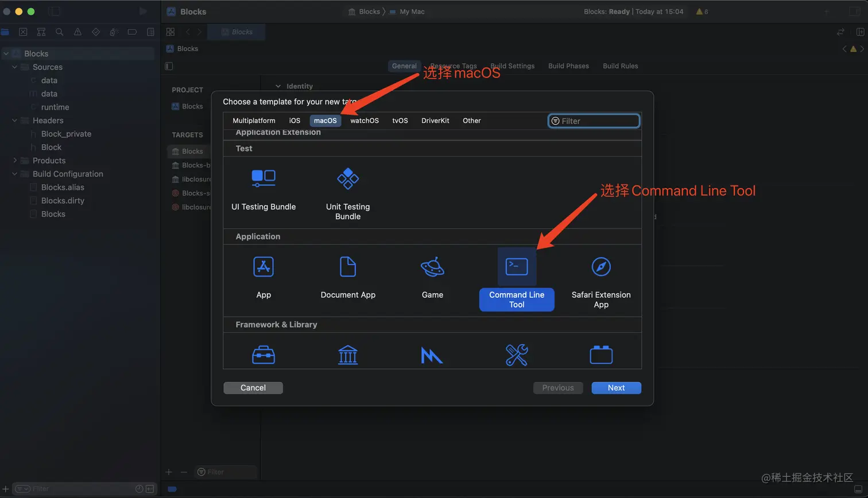The image size is (868, 498).
Task: Add a file with navigator plus button
Action: (6, 489)
